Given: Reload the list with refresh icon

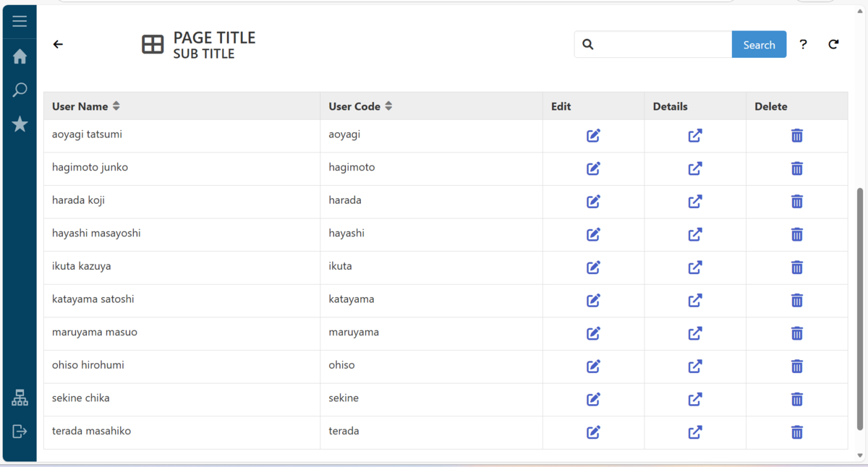Looking at the screenshot, I should click(x=833, y=45).
